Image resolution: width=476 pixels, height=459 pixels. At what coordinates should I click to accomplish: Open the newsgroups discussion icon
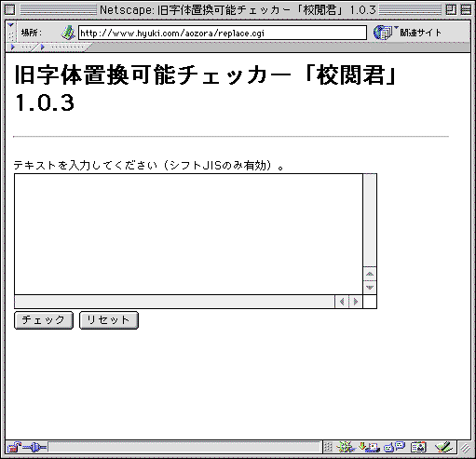point(394,447)
